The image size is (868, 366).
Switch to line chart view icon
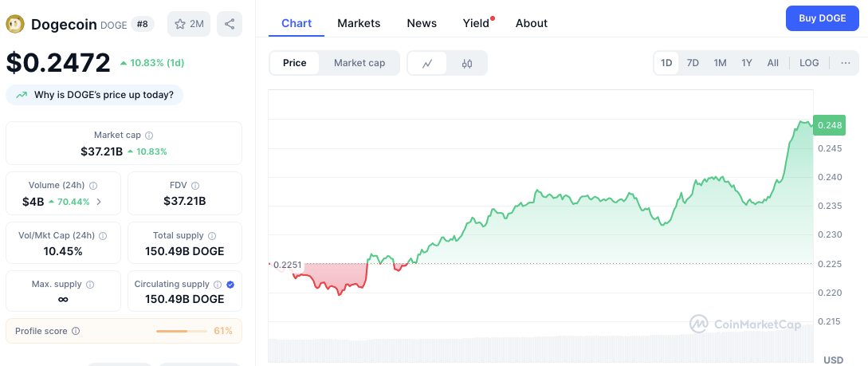[427, 63]
